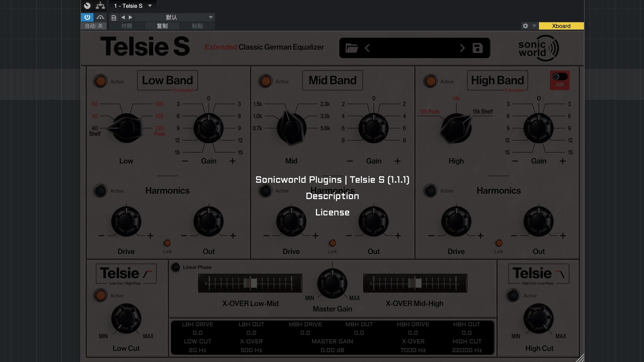This screenshot has height=362, width=644.
Task: Go to next preset with right chevron
Action: coord(462,48)
